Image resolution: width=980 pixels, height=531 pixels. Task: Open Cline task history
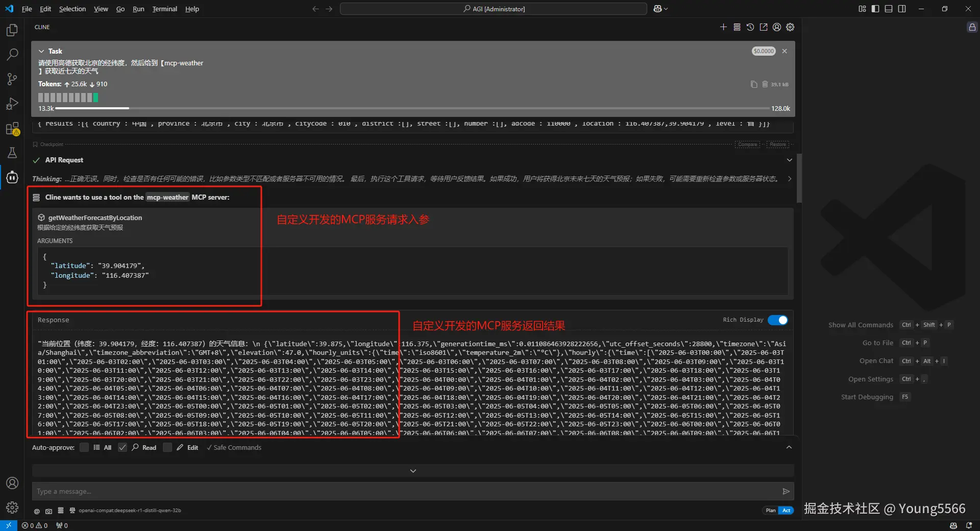(750, 27)
